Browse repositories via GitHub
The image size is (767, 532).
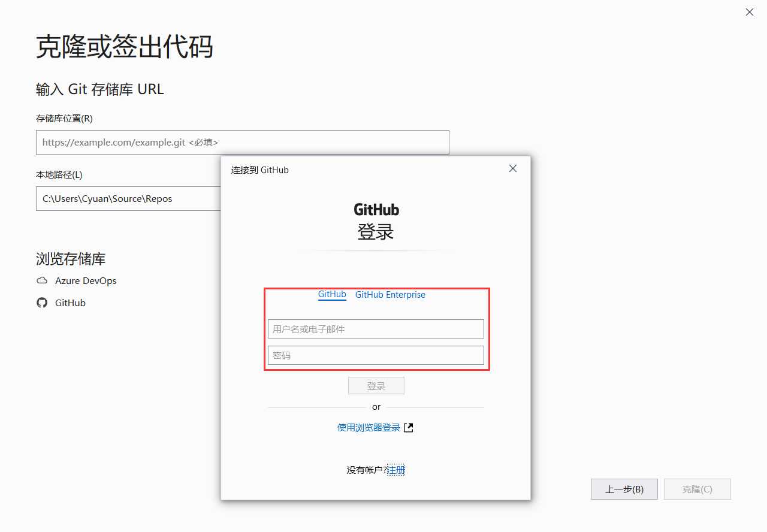70,303
